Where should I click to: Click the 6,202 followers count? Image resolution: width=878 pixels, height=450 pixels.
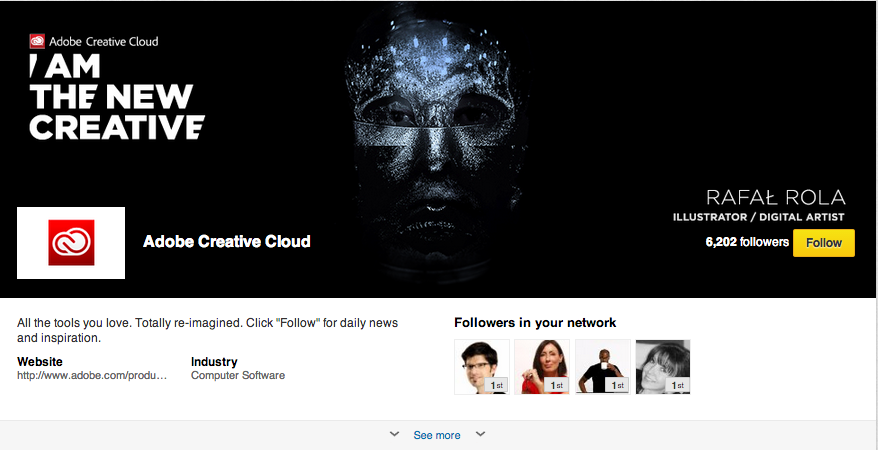747,242
